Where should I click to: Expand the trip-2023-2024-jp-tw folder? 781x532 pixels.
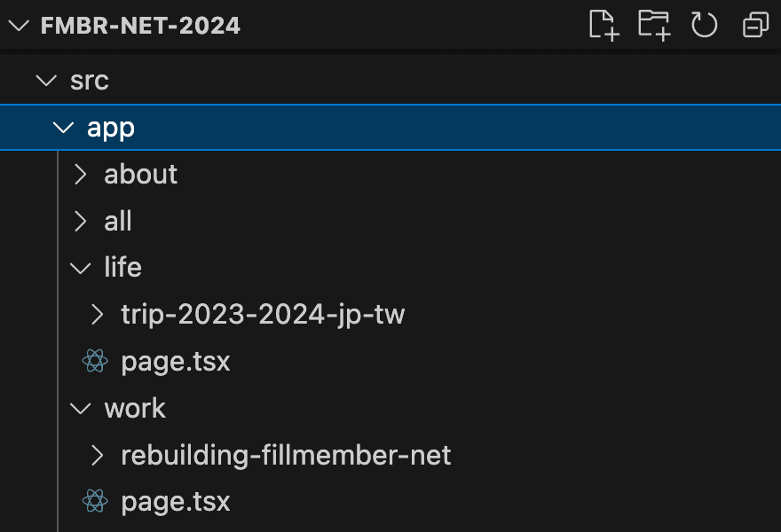click(x=96, y=314)
